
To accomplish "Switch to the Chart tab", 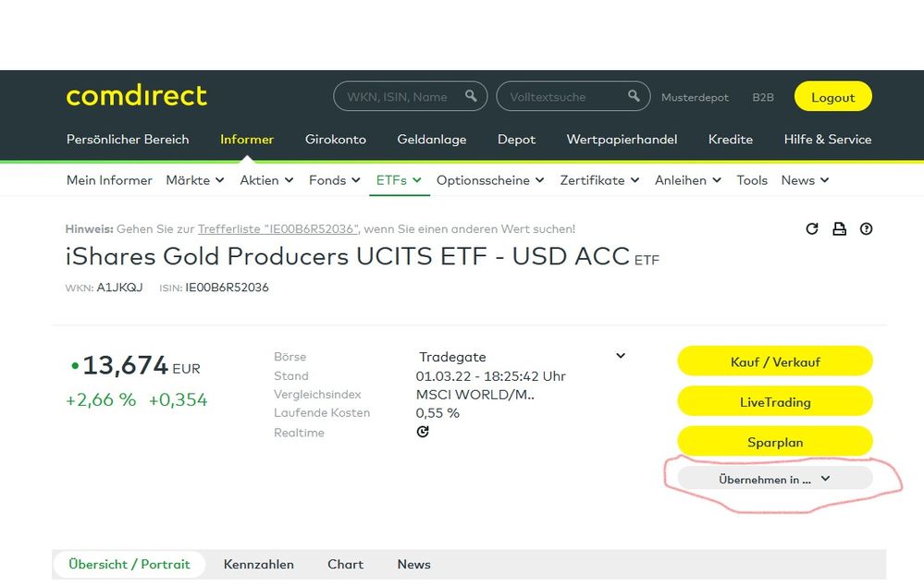I will tap(345, 564).
